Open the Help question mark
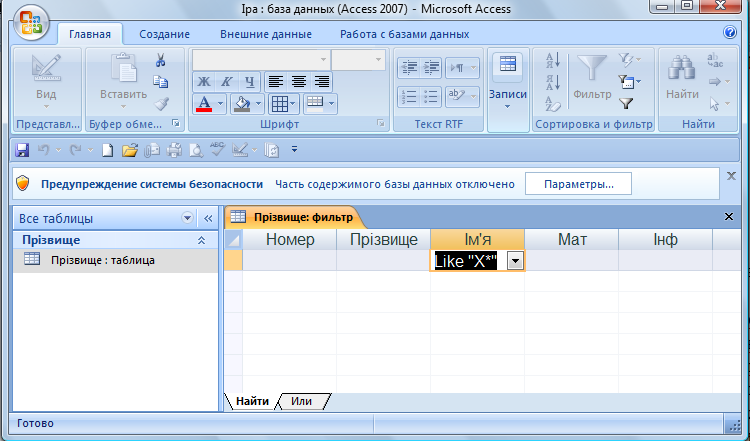The image size is (750, 441). (x=730, y=32)
